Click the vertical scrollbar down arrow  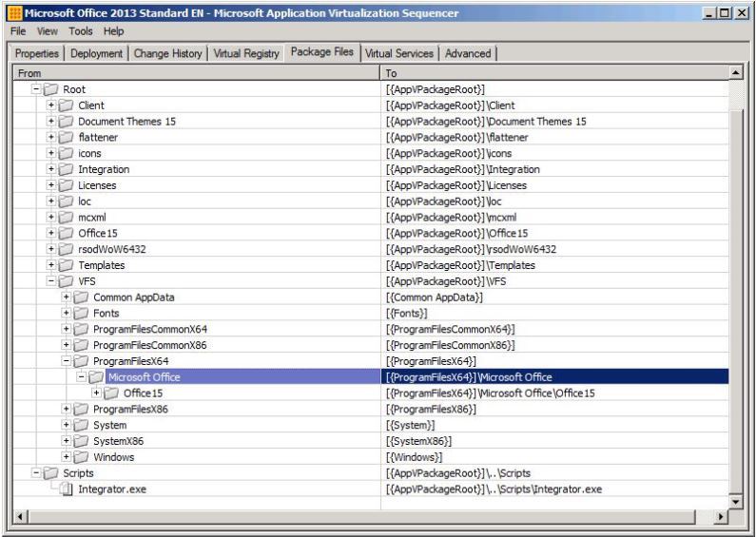point(736,502)
